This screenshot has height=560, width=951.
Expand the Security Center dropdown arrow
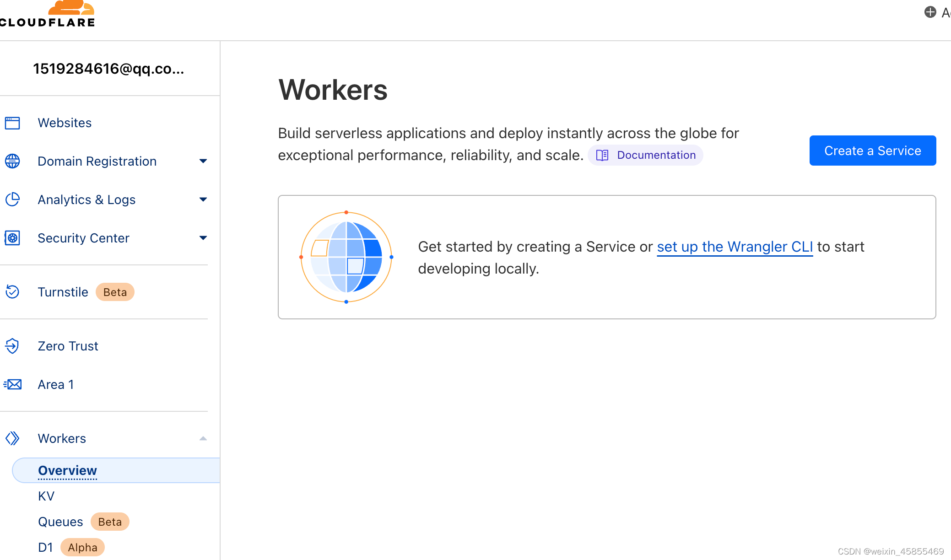203,238
